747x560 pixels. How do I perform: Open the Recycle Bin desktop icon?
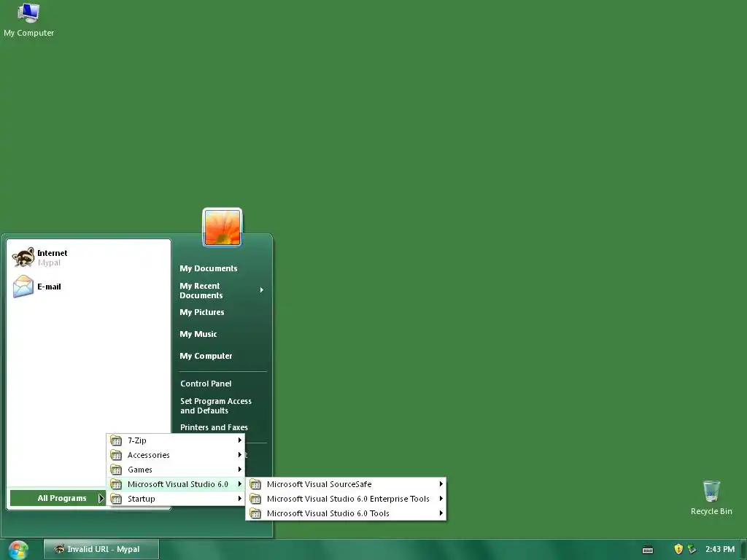click(711, 497)
